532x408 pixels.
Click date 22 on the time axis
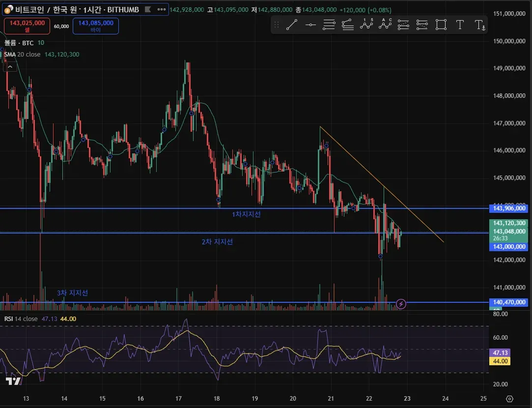pos(369,399)
